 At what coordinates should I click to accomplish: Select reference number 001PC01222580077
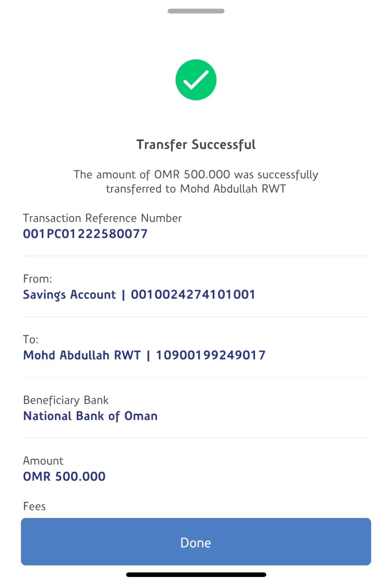point(85,234)
